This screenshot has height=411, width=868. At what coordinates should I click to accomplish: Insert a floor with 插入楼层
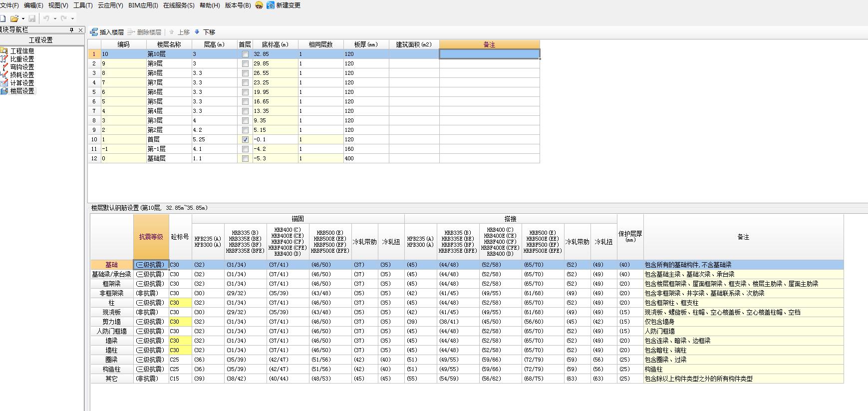tap(107, 32)
